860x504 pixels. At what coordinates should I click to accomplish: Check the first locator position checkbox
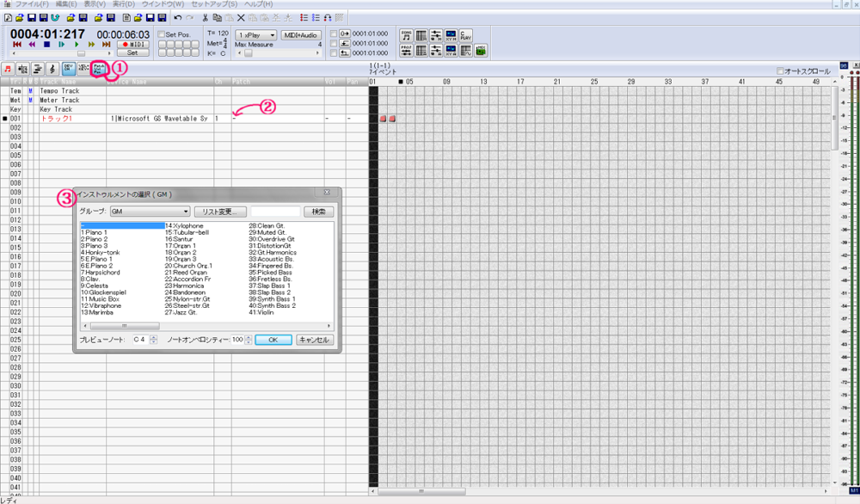coord(334,34)
